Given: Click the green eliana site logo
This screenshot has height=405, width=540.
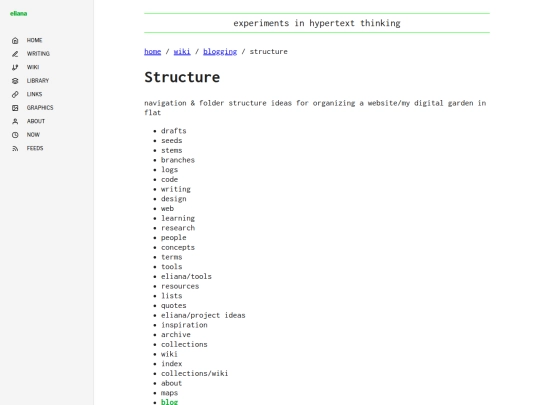Looking at the screenshot, I should coord(19,13).
